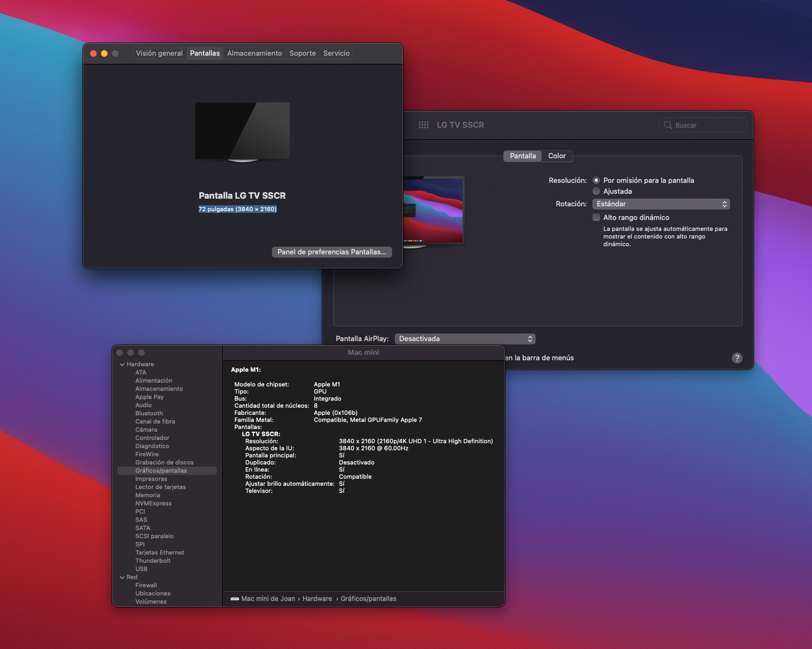Image resolution: width=812 pixels, height=649 pixels.
Task: Select 'Lector de tarjetas' in the sidebar
Action: 161,487
